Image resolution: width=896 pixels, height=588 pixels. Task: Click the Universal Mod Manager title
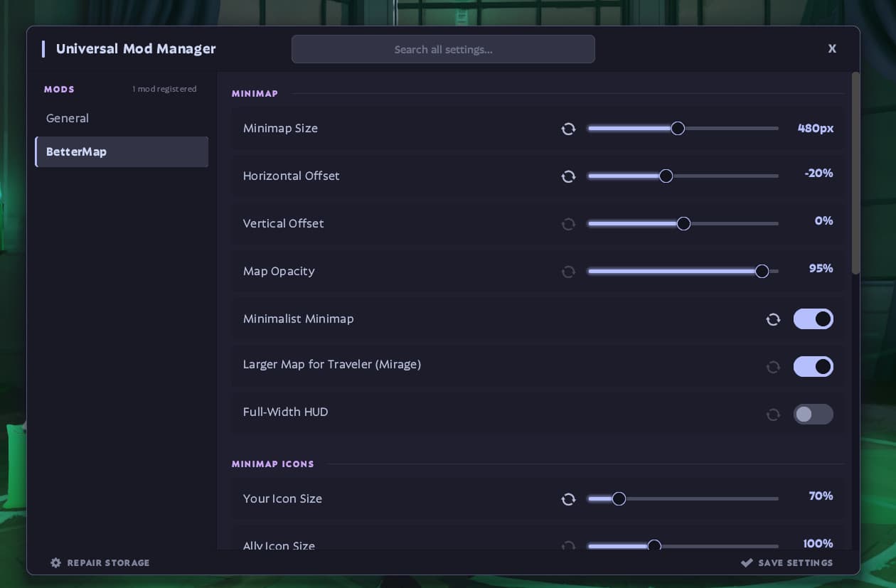click(136, 49)
